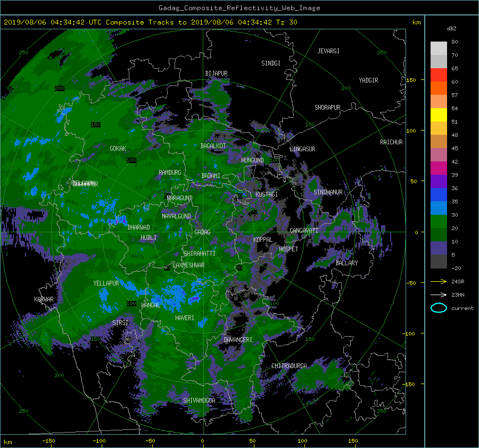Select the JEVARGI city label
479x448 pixels.
coord(328,51)
